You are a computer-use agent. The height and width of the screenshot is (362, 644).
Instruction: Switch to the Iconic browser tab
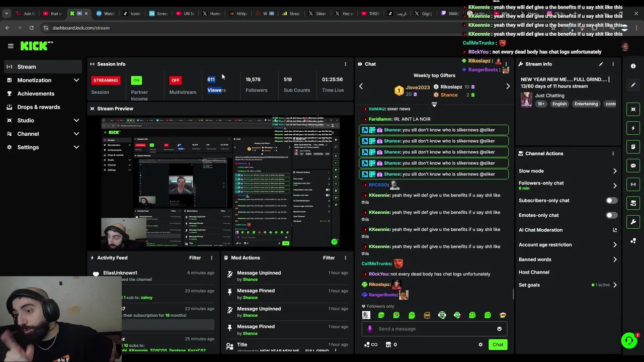(132, 14)
